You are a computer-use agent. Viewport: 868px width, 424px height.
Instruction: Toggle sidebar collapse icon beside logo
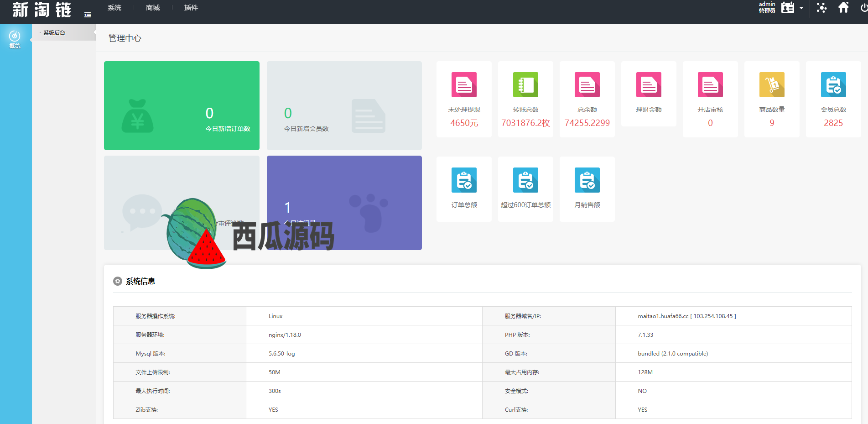[x=88, y=15]
